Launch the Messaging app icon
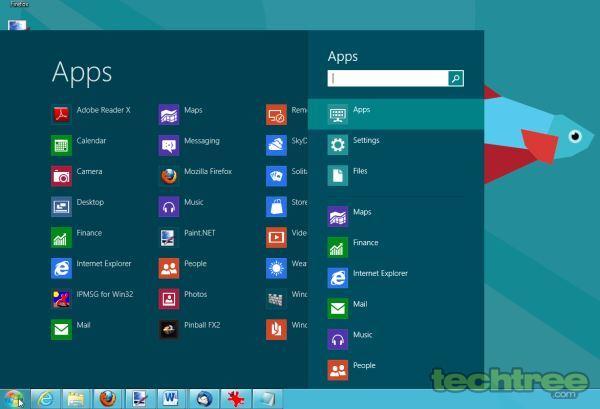600x409 pixels. tap(169, 145)
